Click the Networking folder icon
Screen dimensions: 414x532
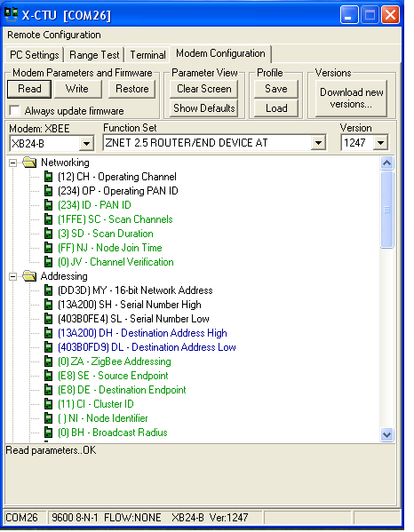pos(29,163)
